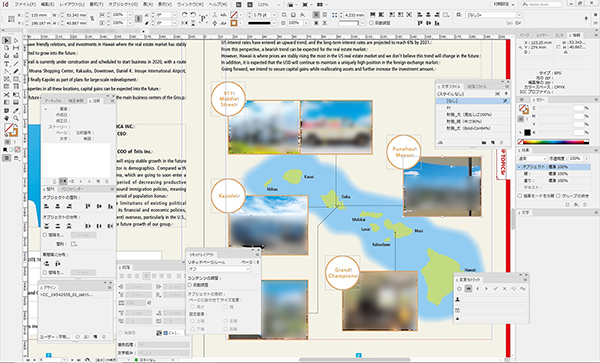Open 禁則処理 dropdown in 段落 panel
The image size is (600, 363).
(164, 345)
